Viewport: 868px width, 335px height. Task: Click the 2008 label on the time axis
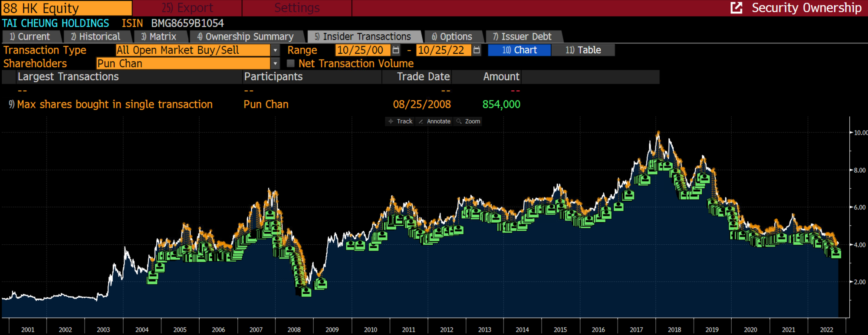click(x=294, y=330)
